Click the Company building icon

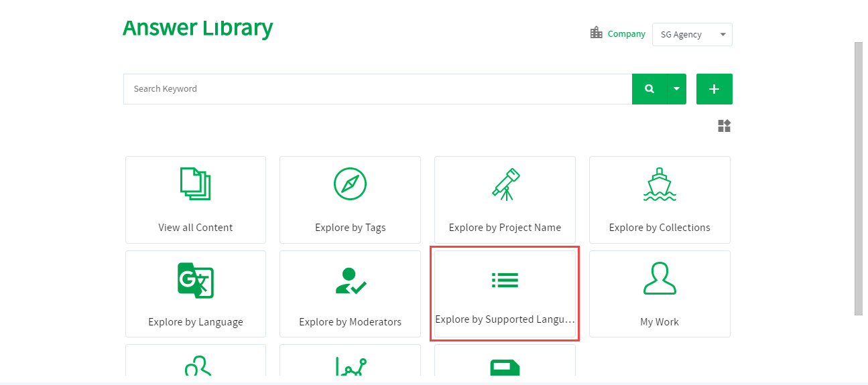(596, 33)
